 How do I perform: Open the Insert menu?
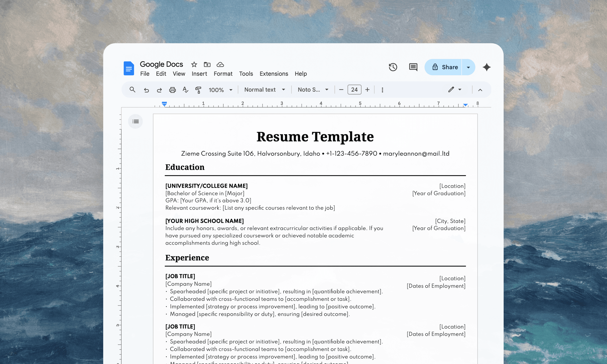(x=199, y=74)
